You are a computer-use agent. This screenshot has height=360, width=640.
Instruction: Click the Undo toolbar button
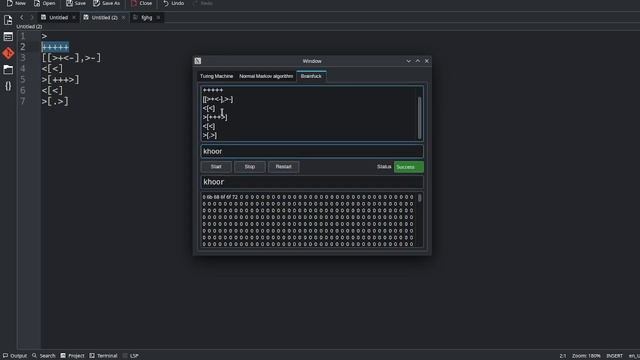173,3
